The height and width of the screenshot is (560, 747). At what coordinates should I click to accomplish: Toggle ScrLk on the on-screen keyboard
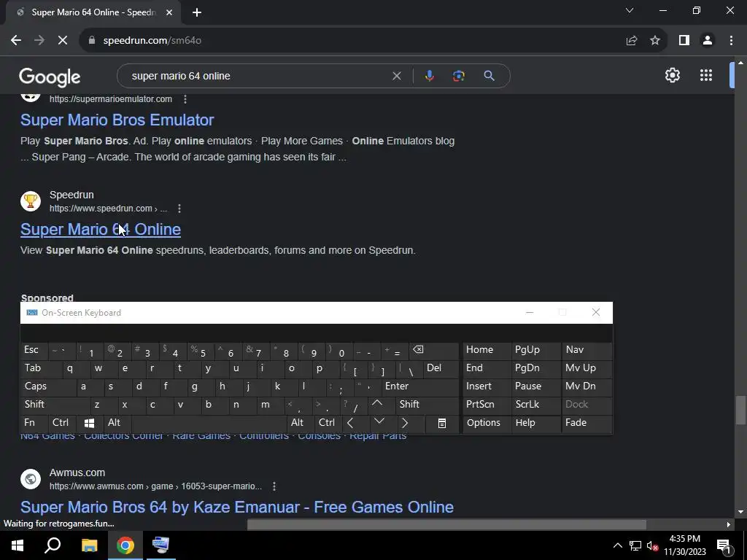click(535, 404)
